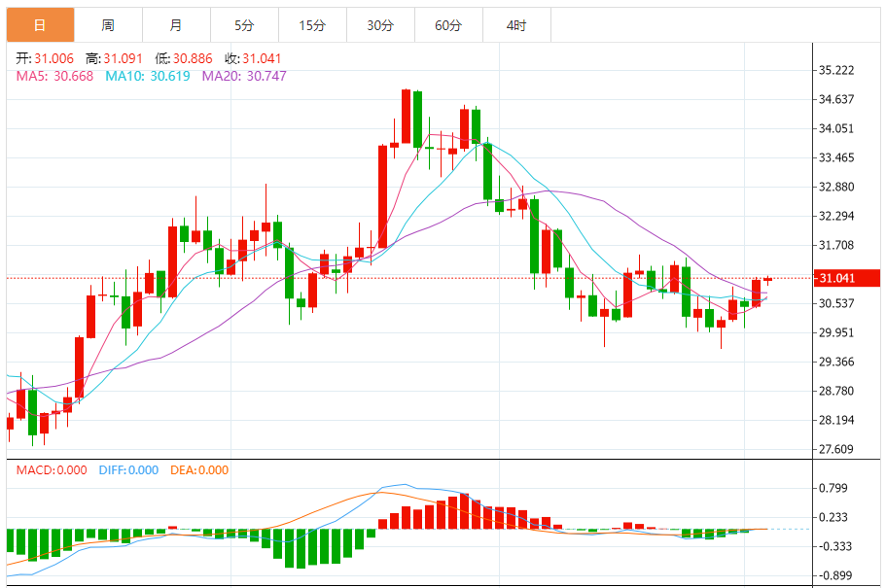The image size is (886, 588).
Task: Switch to the 月 monthly tab
Action: click(176, 25)
